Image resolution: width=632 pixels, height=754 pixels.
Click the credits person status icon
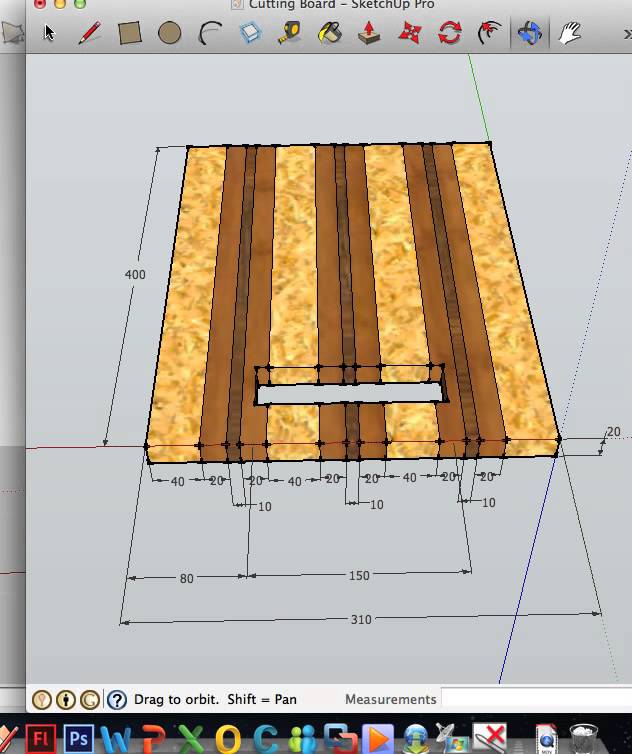pos(66,699)
